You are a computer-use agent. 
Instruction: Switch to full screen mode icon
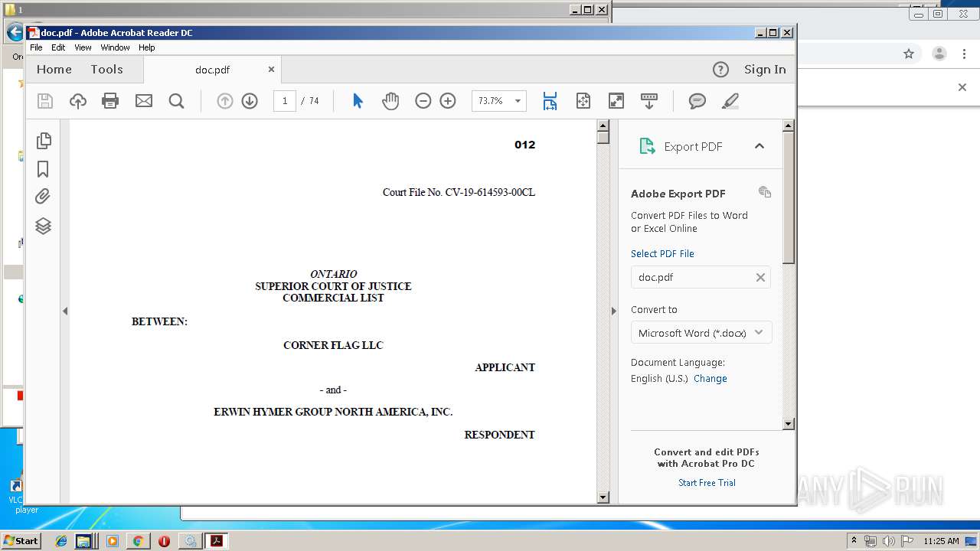pyautogui.click(x=616, y=101)
